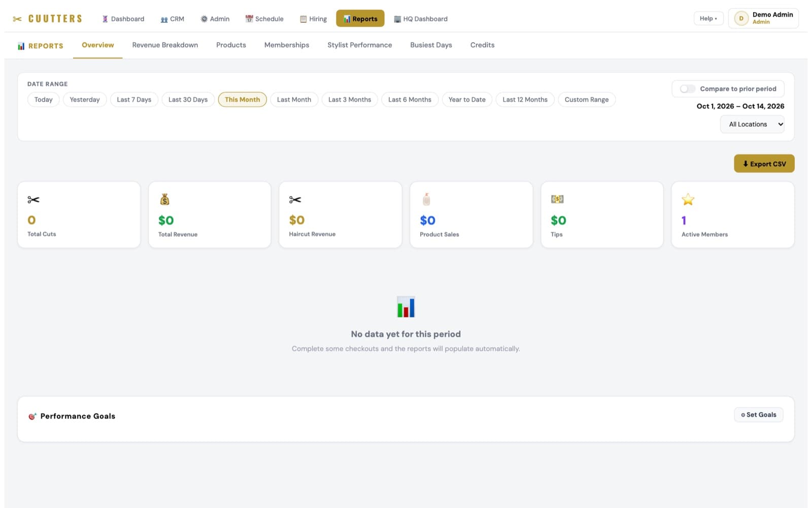Click the 'Performance Goals' heading

(78, 416)
